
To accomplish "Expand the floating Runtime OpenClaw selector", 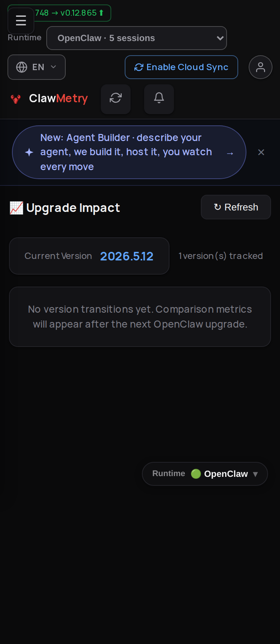I will point(205,474).
